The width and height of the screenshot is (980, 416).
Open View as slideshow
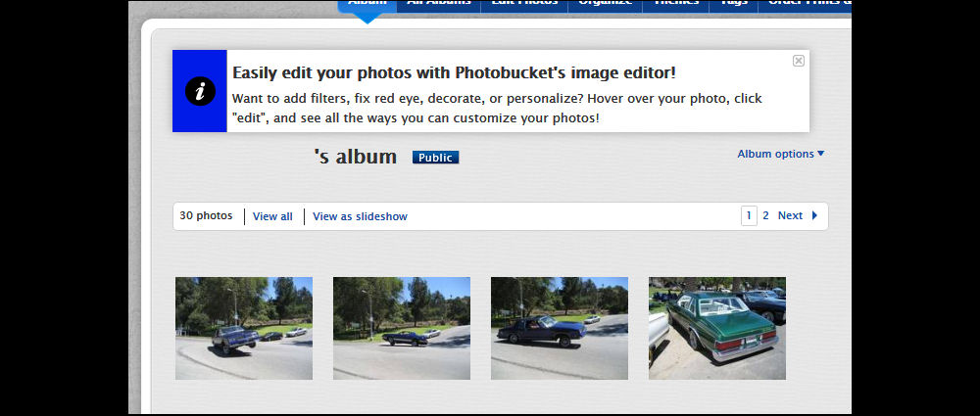pos(360,216)
